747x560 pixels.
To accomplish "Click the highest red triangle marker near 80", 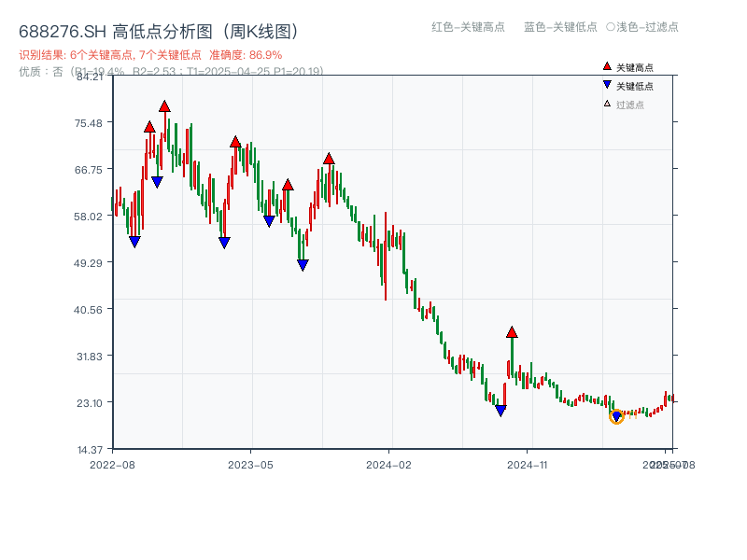I will [166, 107].
